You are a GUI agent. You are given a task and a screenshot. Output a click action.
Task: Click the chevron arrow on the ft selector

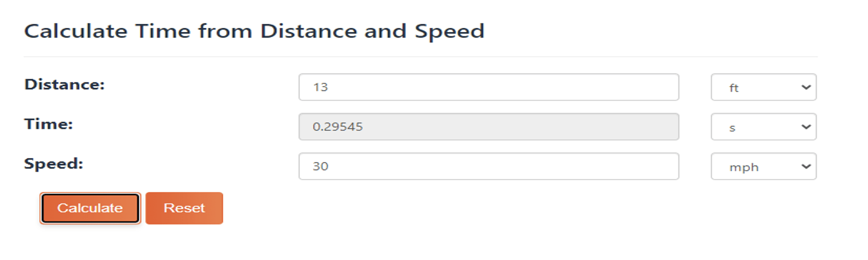pyautogui.click(x=806, y=87)
